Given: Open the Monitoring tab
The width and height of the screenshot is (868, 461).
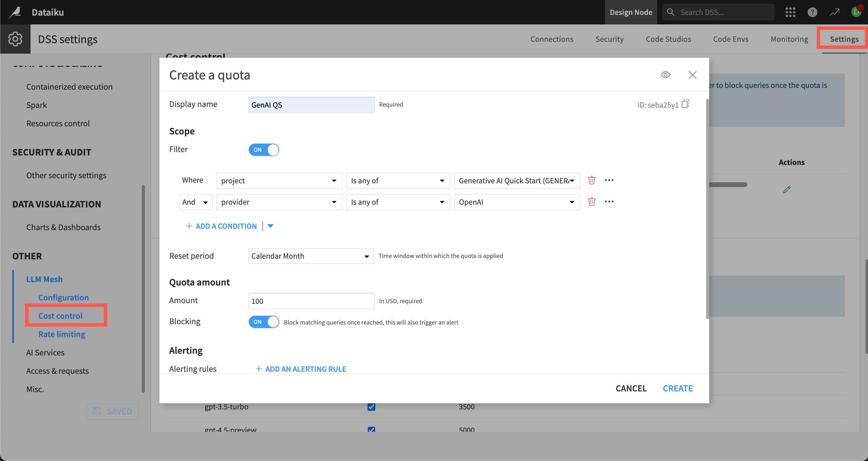Looking at the screenshot, I should point(789,39).
